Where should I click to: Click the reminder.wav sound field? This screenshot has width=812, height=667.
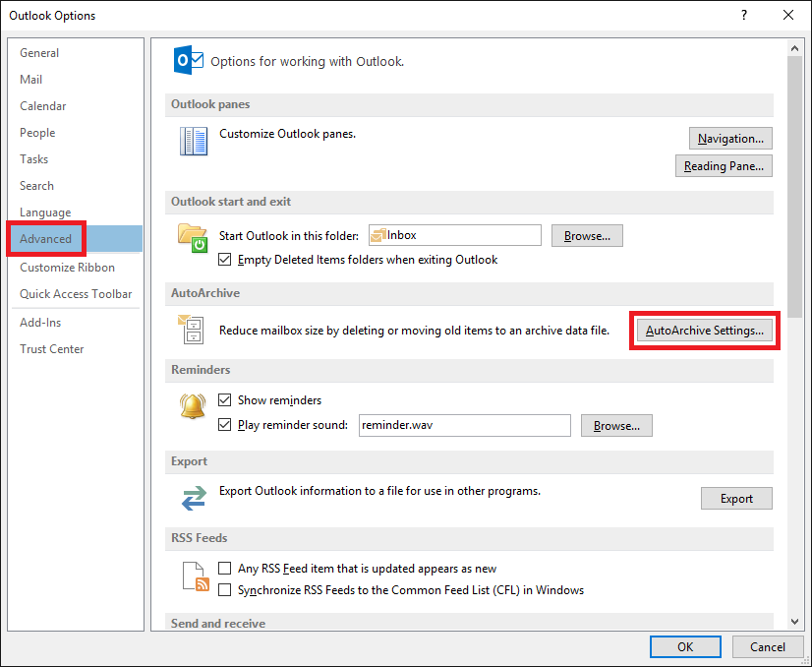click(465, 426)
